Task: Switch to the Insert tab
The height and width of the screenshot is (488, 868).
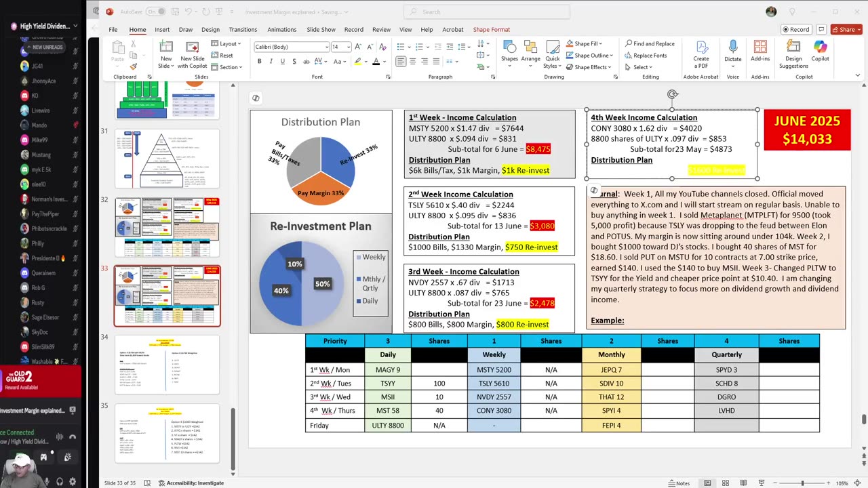Action: tap(162, 30)
